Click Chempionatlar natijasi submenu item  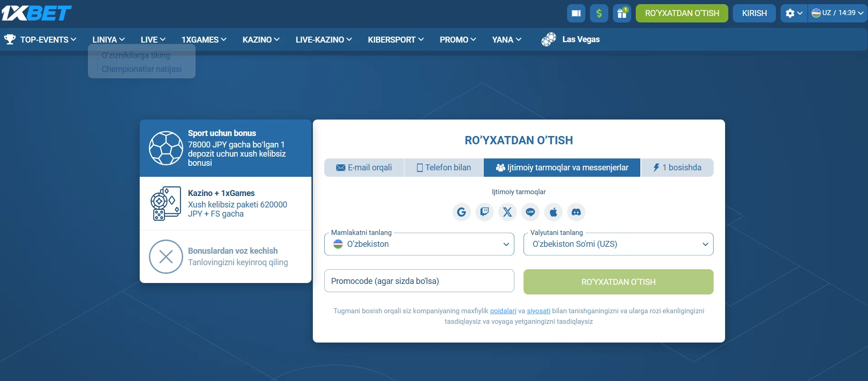click(x=142, y=69)
